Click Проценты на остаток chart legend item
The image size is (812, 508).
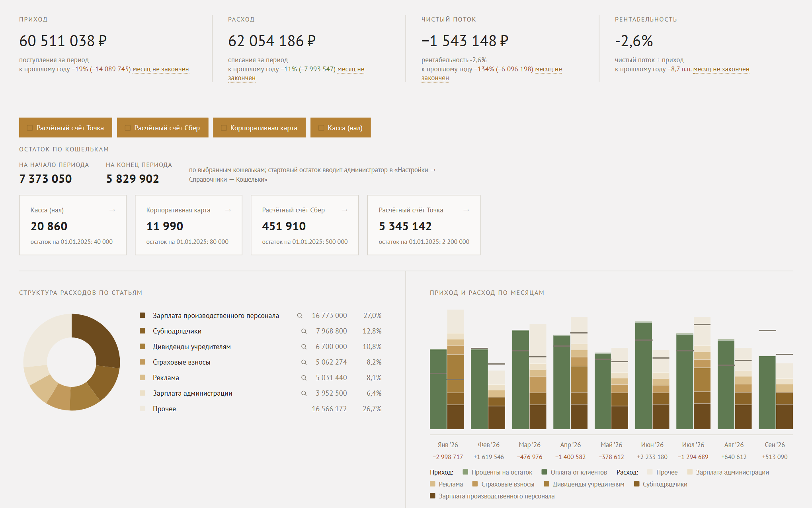tap(498, 472)
